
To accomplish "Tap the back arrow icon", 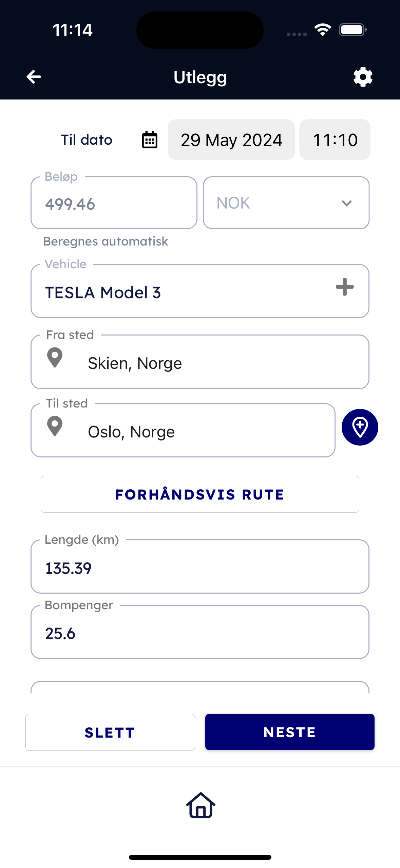I will [34, 77].
